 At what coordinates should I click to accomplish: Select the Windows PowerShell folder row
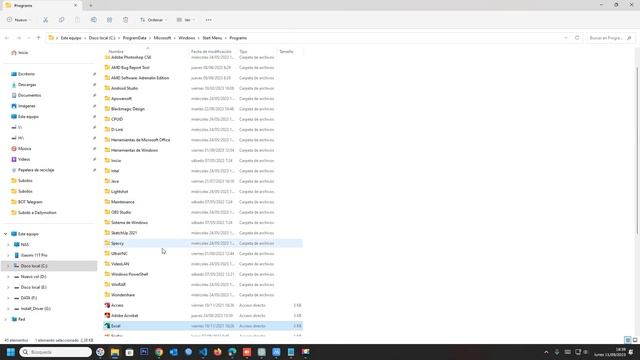pyautogui.click(x=202, y=274)
